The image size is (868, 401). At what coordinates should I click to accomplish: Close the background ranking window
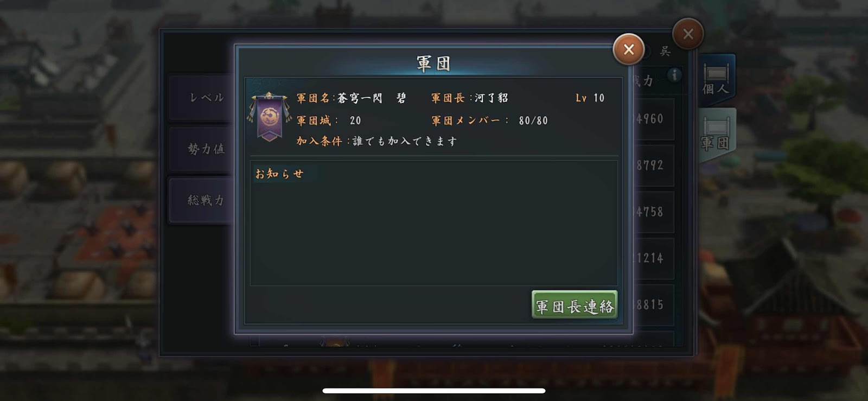(x=688, y=34)
